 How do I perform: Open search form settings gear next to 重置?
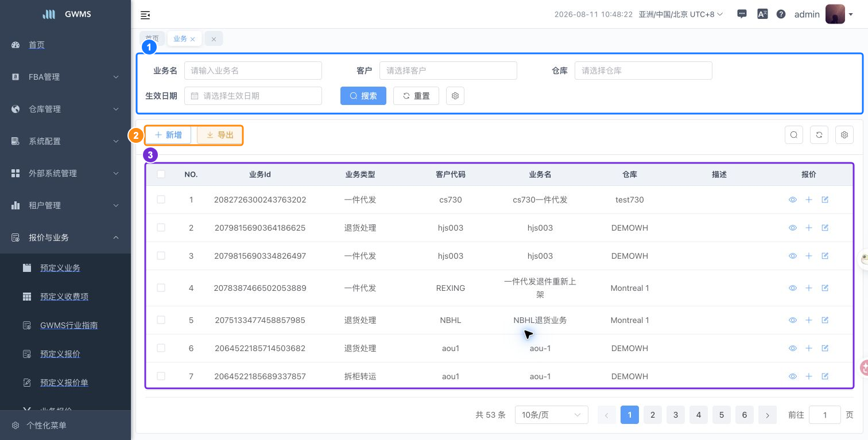455,96
